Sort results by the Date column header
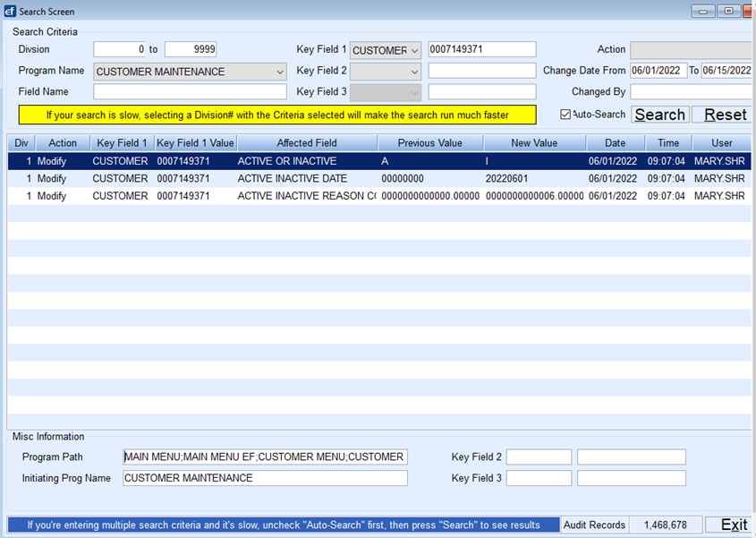The width and height of the screenshot is (756, 538). [616, 141]
